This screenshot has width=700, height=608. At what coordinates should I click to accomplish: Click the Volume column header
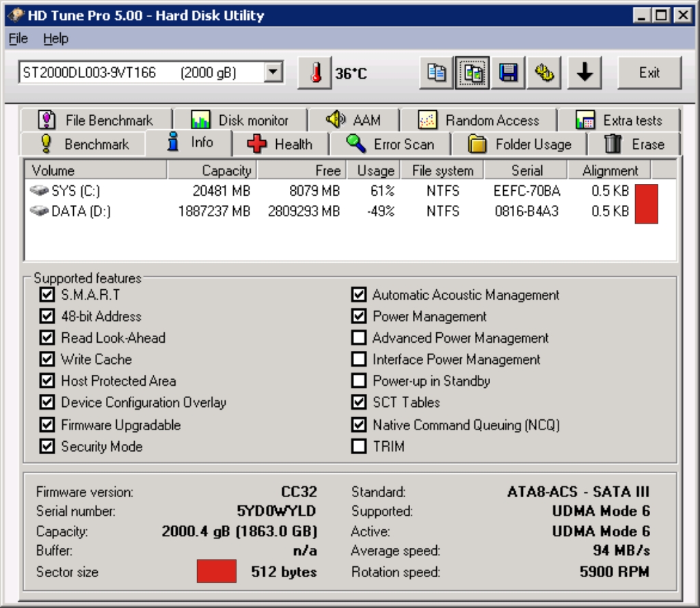[x=96, y=170]
